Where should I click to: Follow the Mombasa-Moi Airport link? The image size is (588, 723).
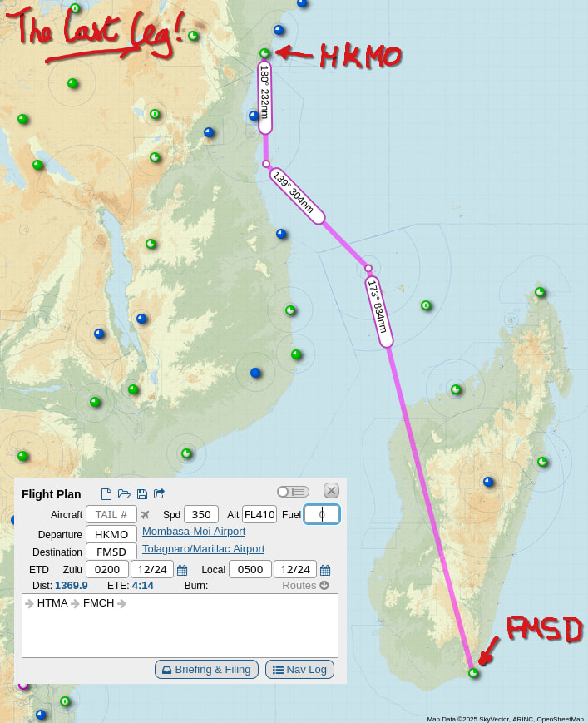pyautogui.click(x=194, y=531)
